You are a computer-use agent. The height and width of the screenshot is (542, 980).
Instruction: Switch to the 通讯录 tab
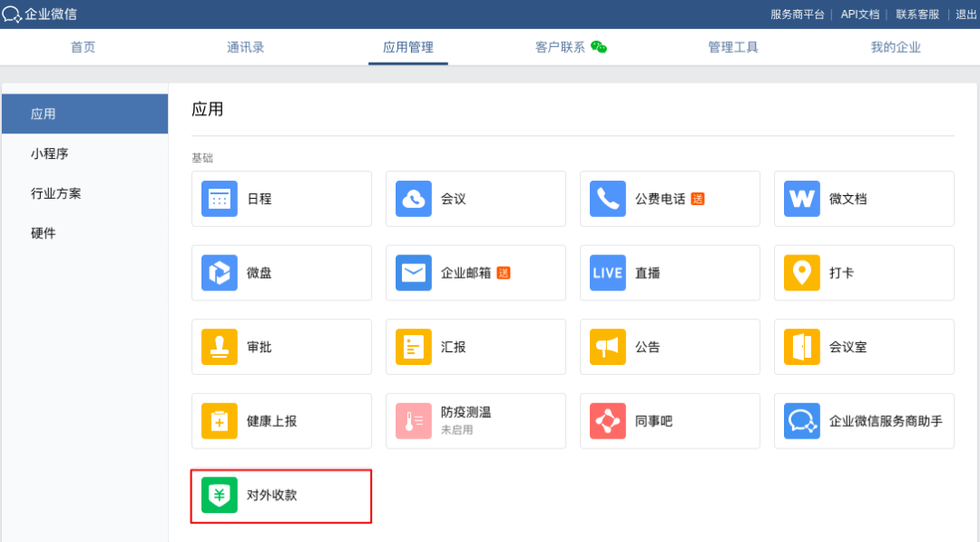click(245, 47)
